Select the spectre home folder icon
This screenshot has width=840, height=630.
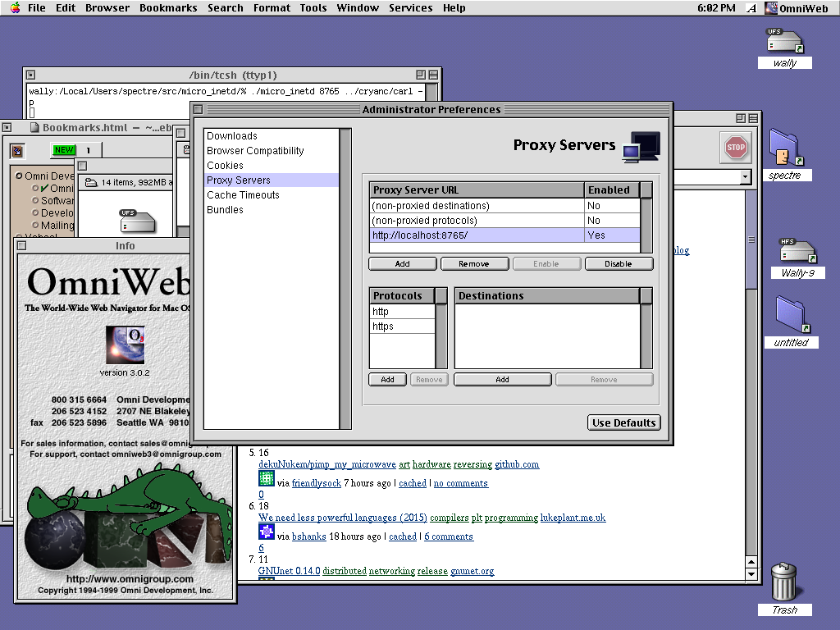tap(786, 147)
